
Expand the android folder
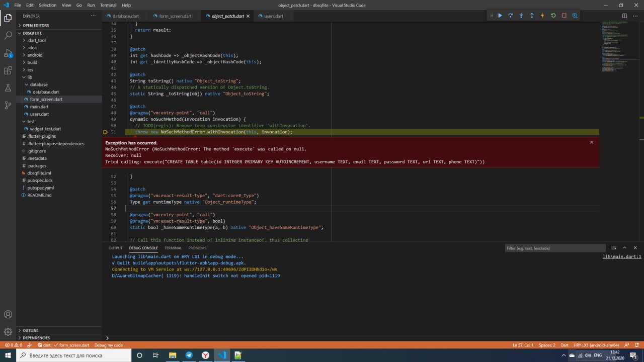coord(35,55)
